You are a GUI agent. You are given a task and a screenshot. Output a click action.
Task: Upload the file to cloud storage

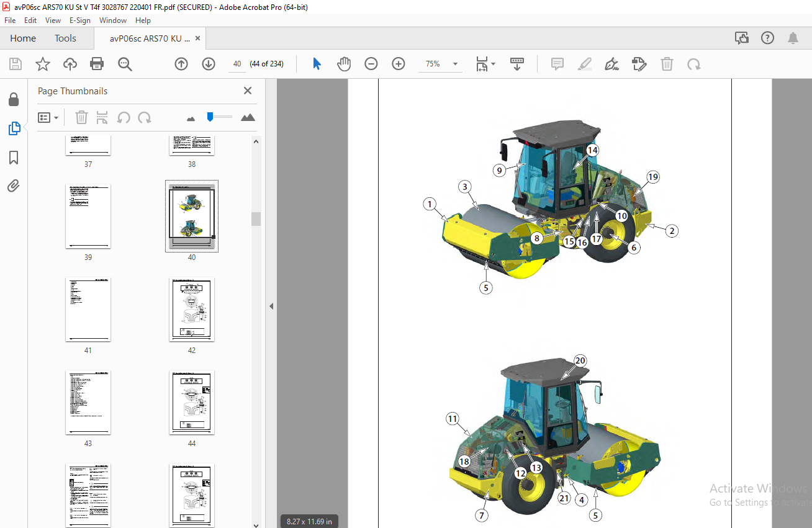[70, 64]
